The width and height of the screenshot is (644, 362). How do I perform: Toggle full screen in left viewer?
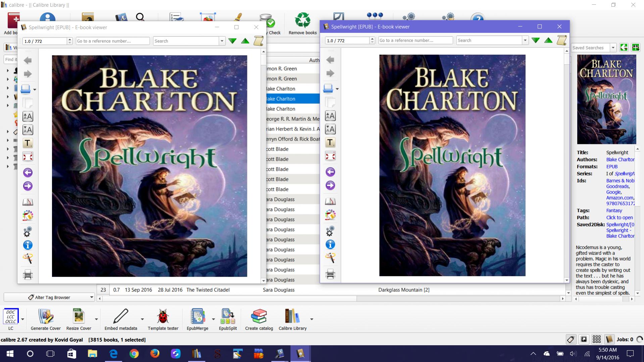[x=28, y=157]
